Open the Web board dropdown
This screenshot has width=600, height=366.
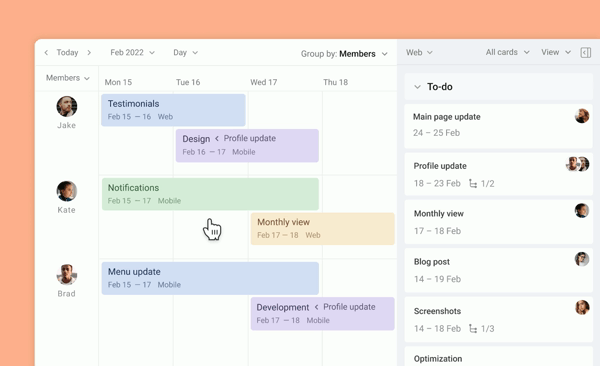419,52
